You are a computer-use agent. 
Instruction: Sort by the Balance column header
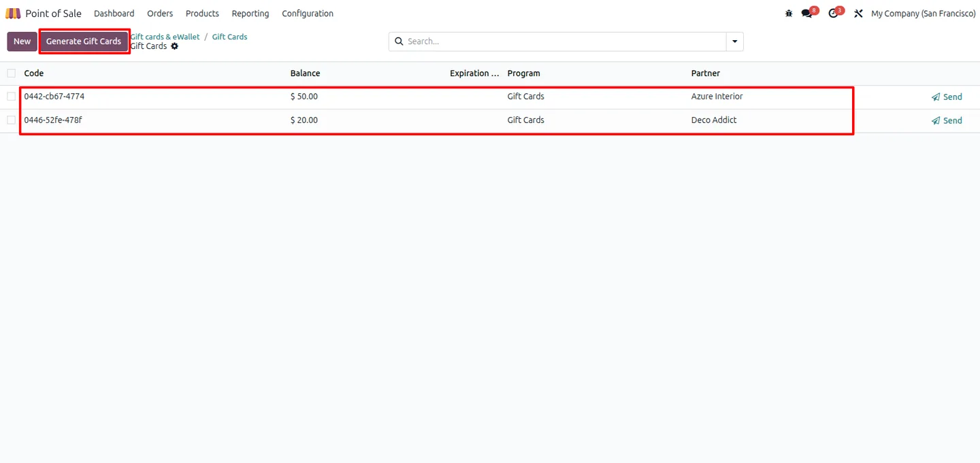click(305, 73)
